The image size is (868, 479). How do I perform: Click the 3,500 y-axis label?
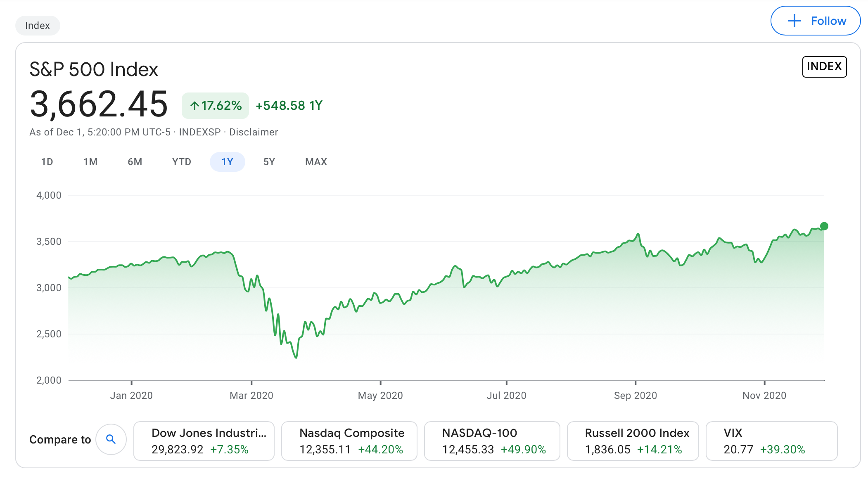click(49, 242)
